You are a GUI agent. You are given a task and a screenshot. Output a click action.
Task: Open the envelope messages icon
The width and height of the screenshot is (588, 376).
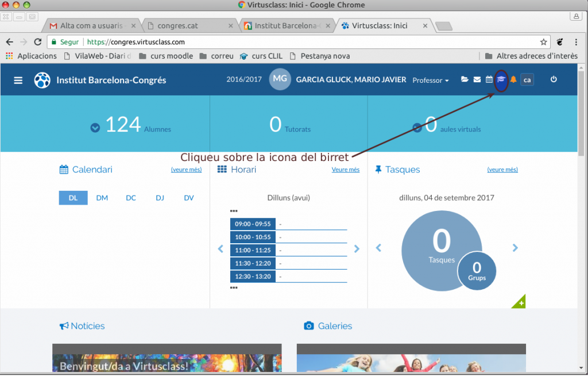(477, 80)
